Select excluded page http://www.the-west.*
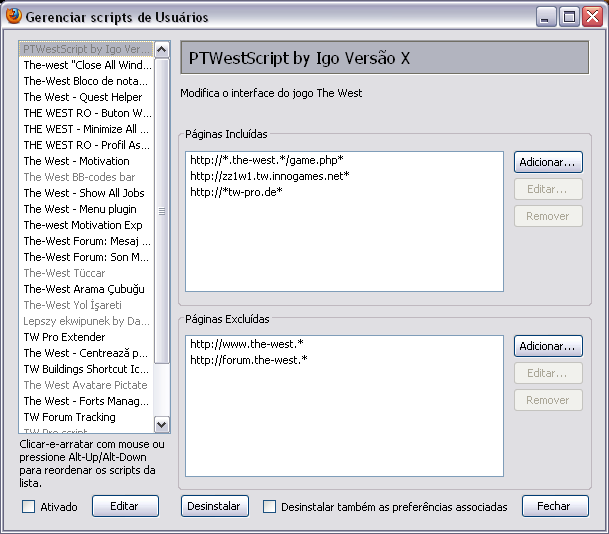 [x=344, y=344]
